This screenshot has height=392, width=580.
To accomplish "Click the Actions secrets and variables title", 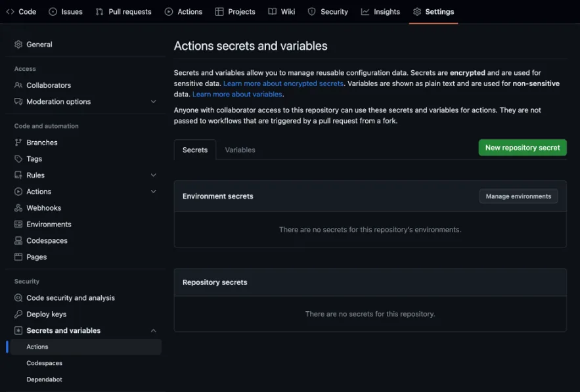I will coord(250,46).
